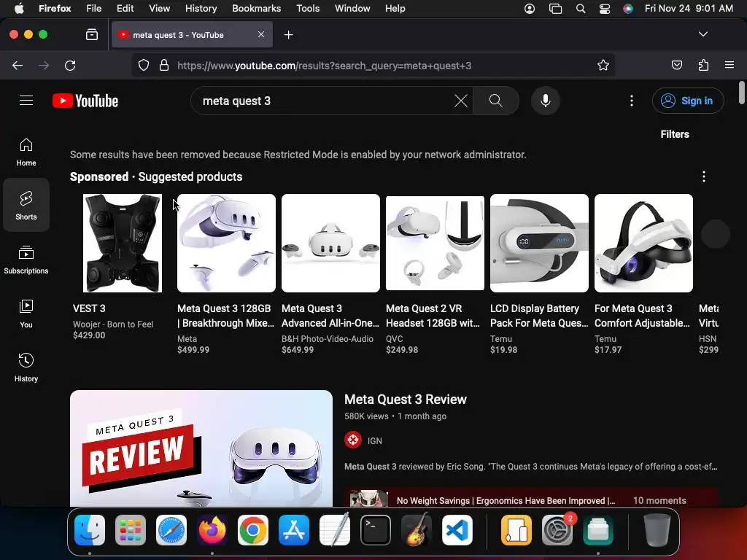Click the Siri icon in menu bar
The height and width of the screenshot is (560, 747).
click(628, 9)
